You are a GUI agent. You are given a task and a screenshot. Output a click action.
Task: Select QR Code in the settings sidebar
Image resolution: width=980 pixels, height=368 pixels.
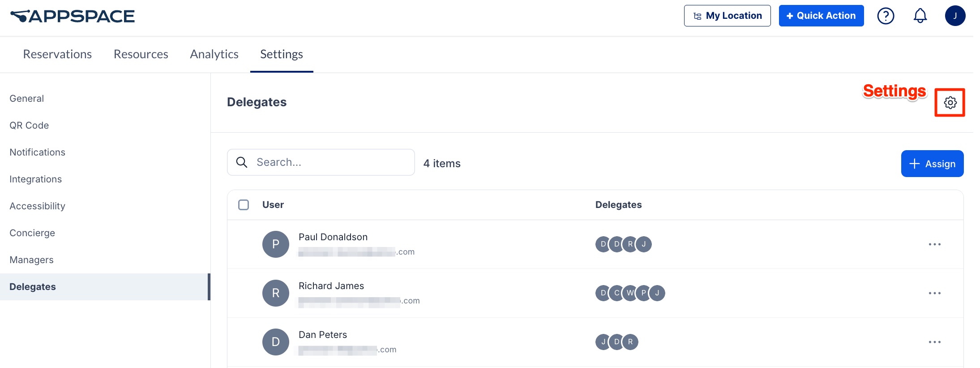29,126
